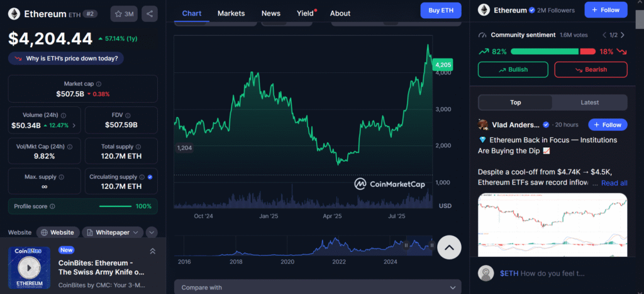Click the Ethereum avatar in the community panel
644x294 pixels.
[484, 10]
